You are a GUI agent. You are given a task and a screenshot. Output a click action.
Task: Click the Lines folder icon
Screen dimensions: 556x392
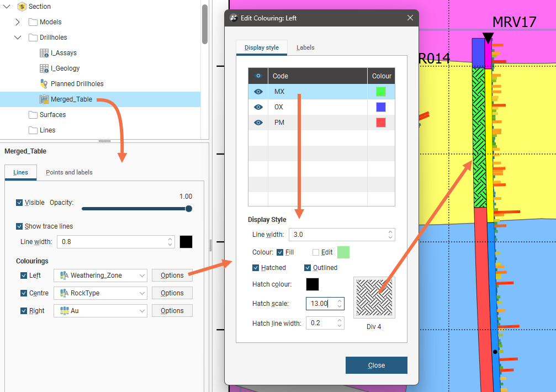33,130
